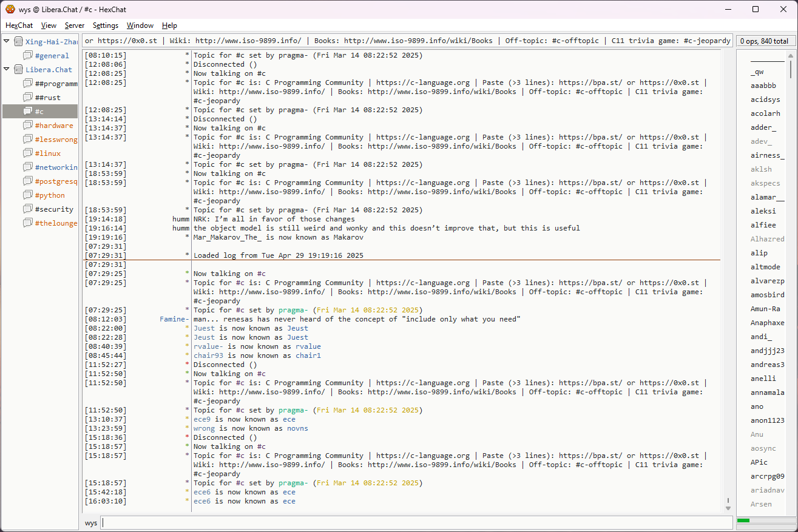
Task: Select user alamar__ in user list
Action: 767,197
